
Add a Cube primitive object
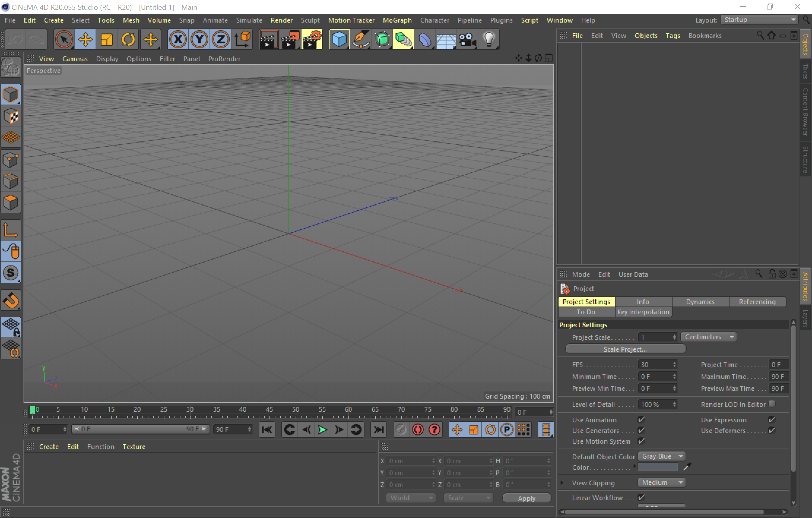coord(339,40)
